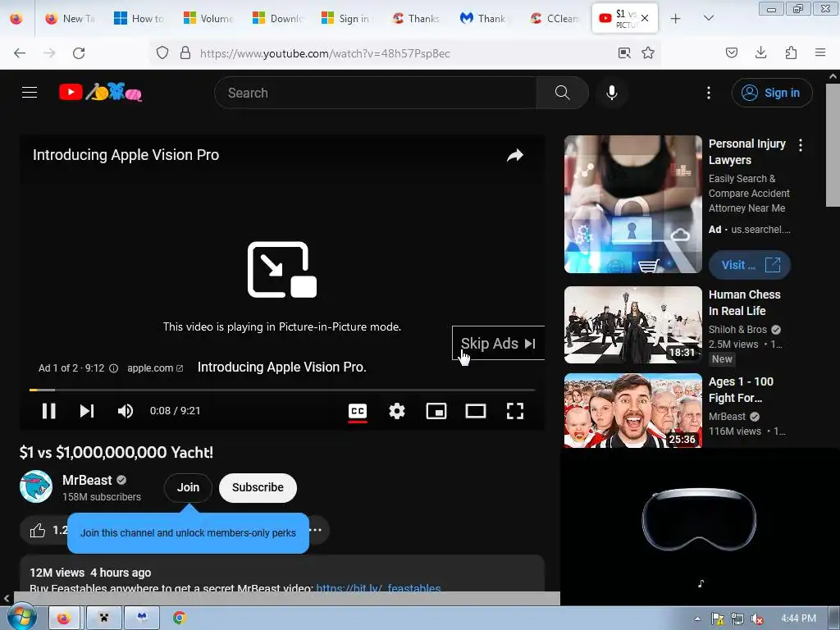Screen dimensions: 840x630
Task: Open Personal Injury Lawyers ad thumbnail
Action: (x=632, y=204)
